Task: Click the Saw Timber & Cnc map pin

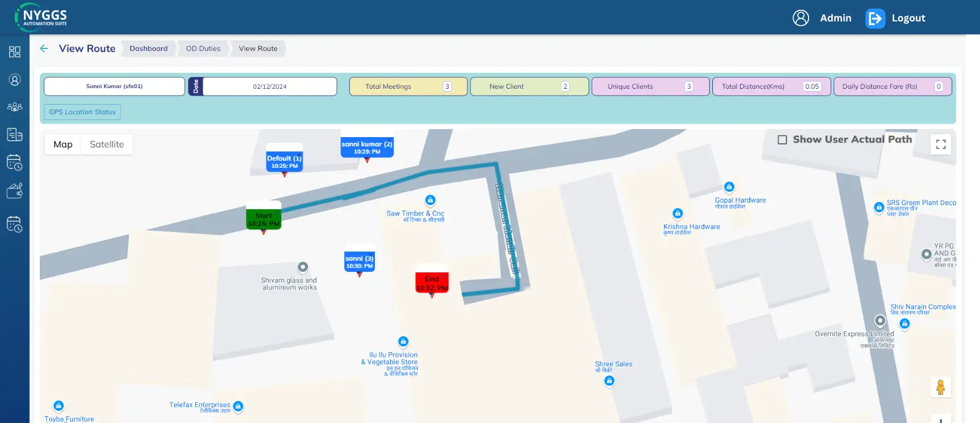Action: (x=430, y=200)
